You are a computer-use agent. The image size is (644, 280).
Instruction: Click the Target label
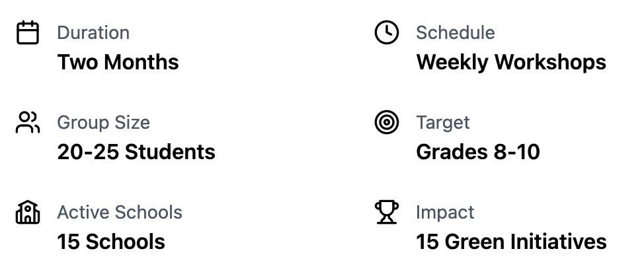click(x=442, y=123)
